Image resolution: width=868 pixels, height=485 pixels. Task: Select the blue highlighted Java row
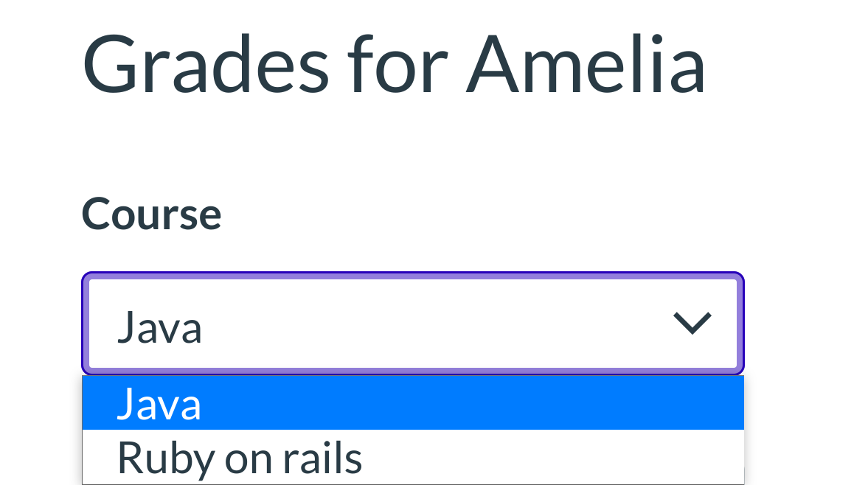pyautogui.click(x=412, y=403)
